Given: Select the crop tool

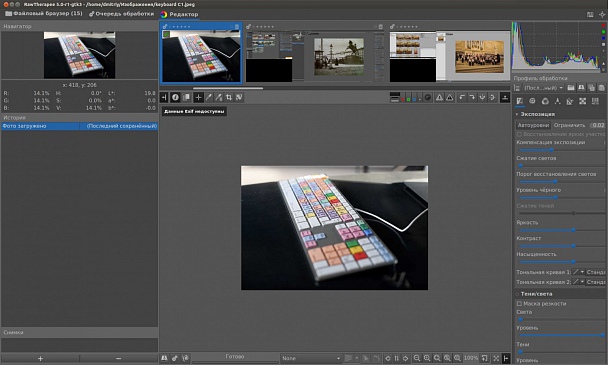Looking at the screenshot, I should pos(229,97).
